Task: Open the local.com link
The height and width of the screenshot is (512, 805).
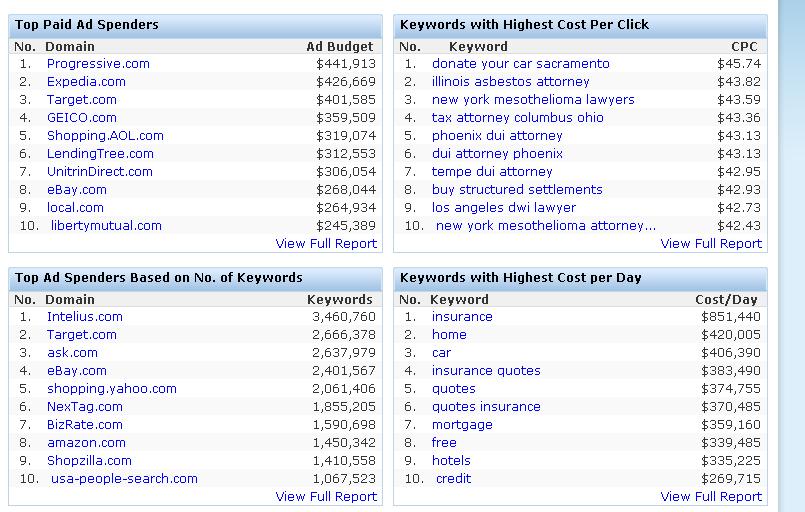Action: (x=75, y=207)
